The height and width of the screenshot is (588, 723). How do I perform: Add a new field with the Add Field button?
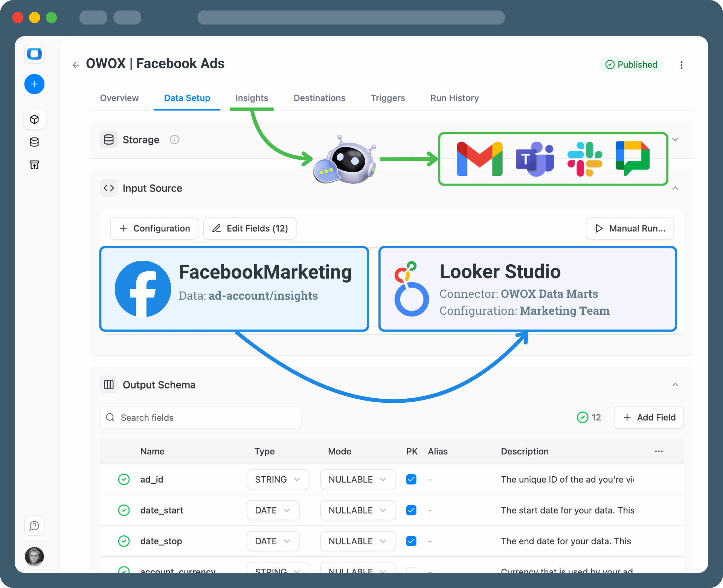tap(648, 417)
